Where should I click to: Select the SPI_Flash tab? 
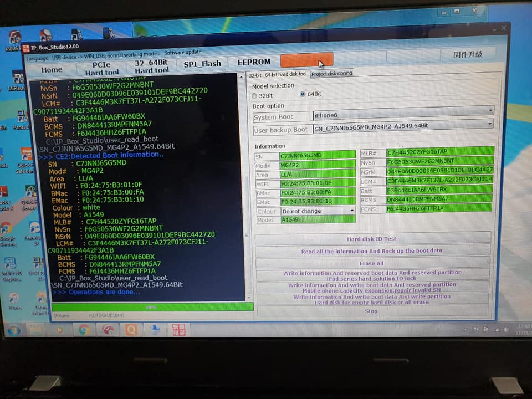click(202, 64)
